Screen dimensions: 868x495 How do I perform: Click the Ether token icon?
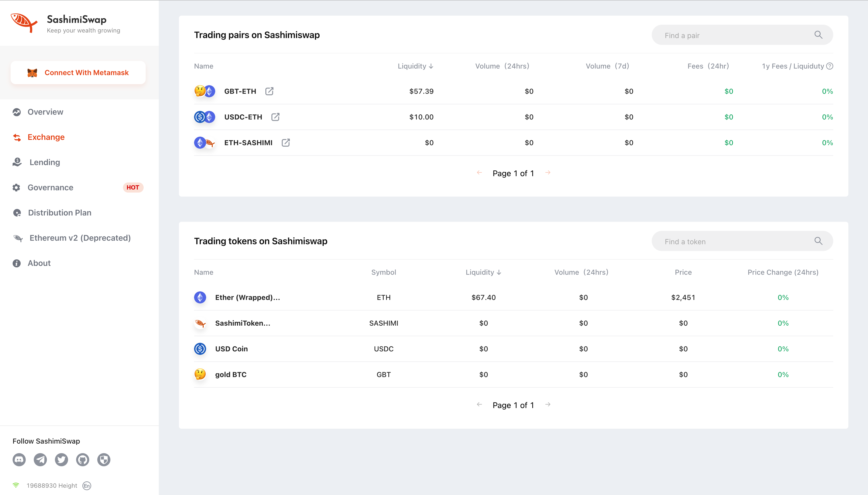tap(200, 297)
